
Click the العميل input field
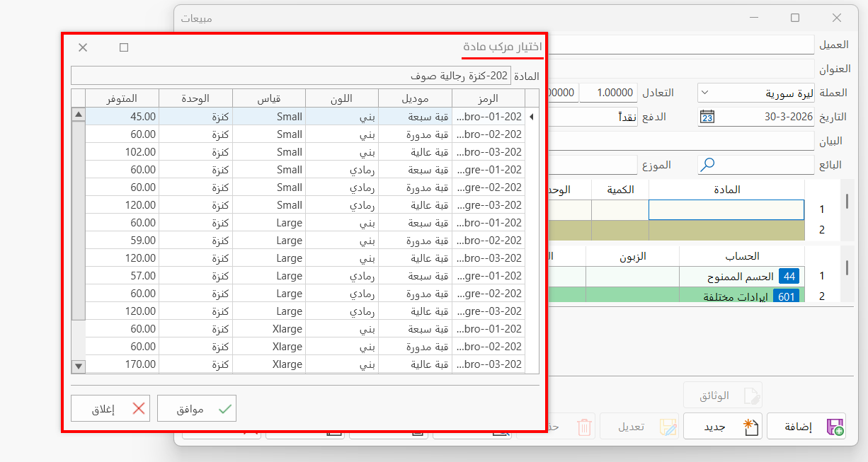[x=681, y=45]
